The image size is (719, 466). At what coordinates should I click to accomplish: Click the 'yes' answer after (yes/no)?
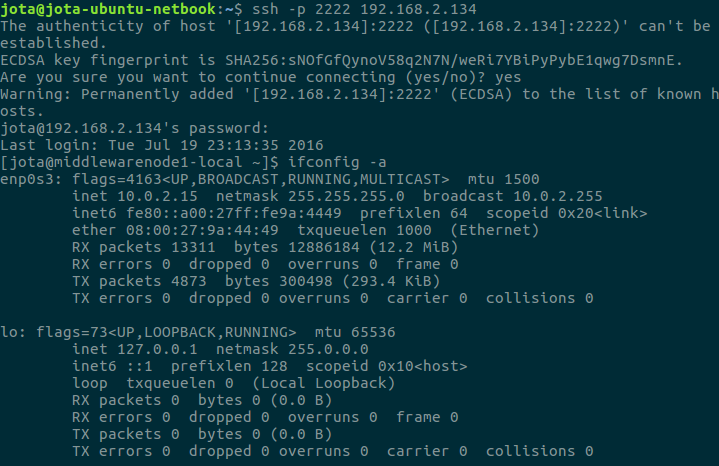click(x=508, y=77)
